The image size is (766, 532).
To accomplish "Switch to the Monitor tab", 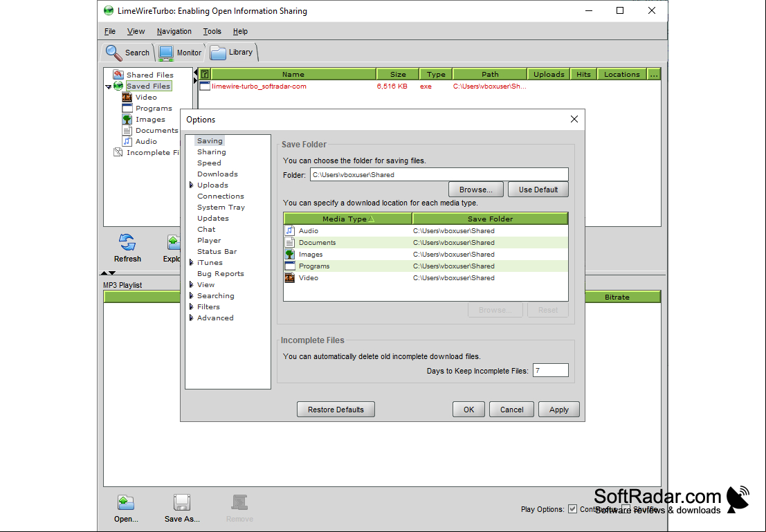I will click(181, 53).
